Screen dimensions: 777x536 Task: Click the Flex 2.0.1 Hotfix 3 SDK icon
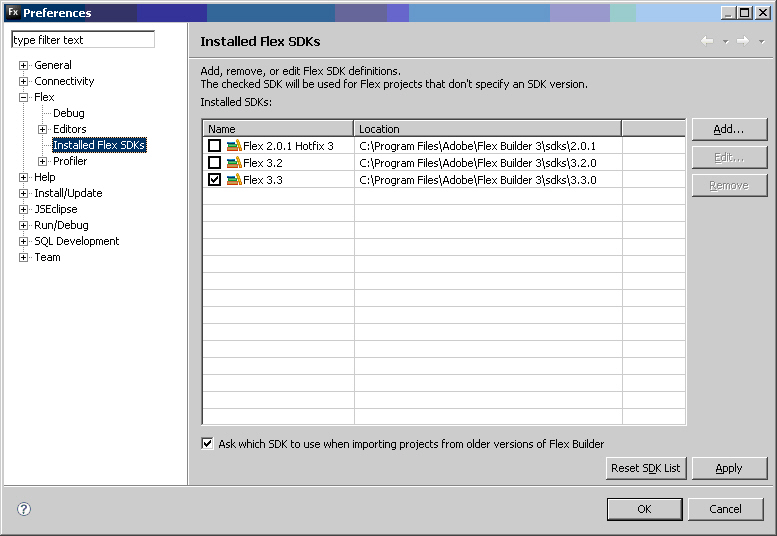coord(234,146)
